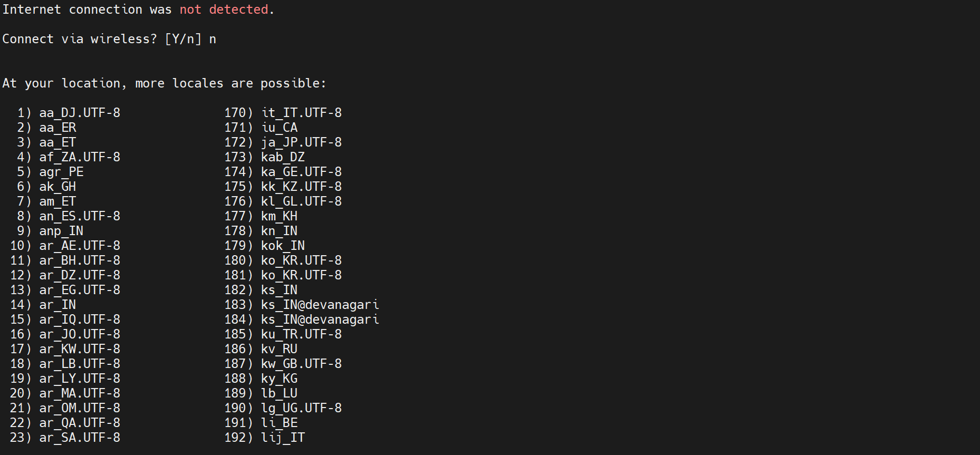This screenshot has height=455, width=980.
Task: Click the red "not detected" text
Action: (x=224, y=9)
